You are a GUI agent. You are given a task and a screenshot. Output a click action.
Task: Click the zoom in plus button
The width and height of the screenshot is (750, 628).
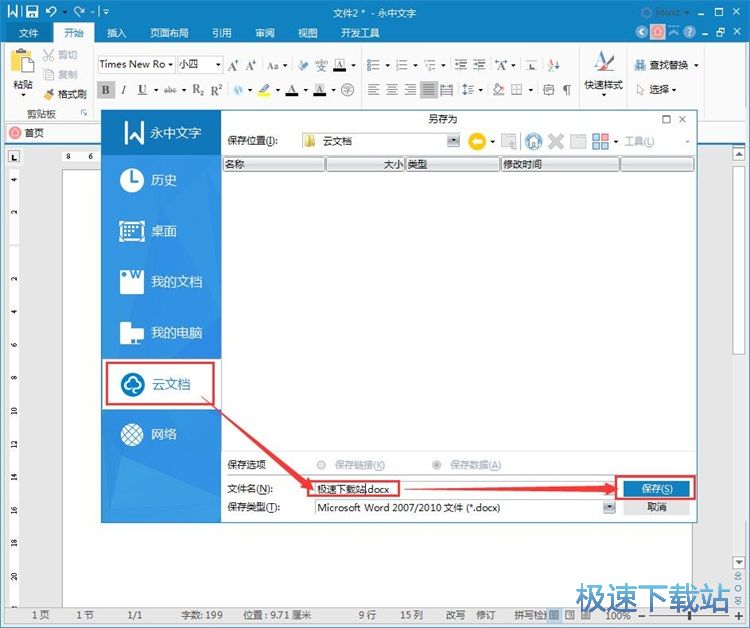(739, 616)
